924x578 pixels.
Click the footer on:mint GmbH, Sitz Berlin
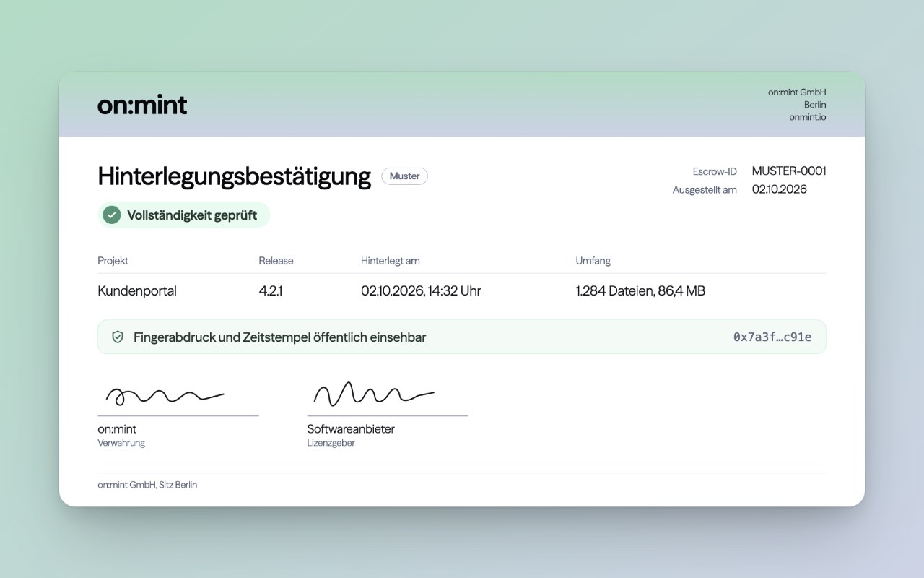147,485
